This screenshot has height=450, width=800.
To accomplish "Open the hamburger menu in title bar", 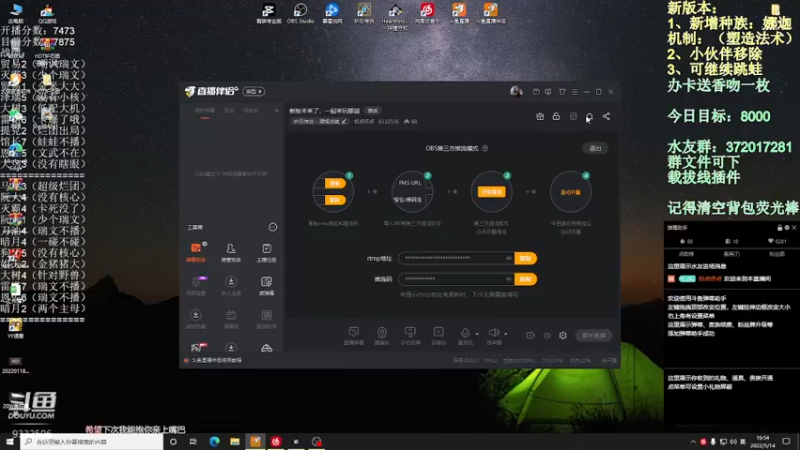I will click(574, 92).
